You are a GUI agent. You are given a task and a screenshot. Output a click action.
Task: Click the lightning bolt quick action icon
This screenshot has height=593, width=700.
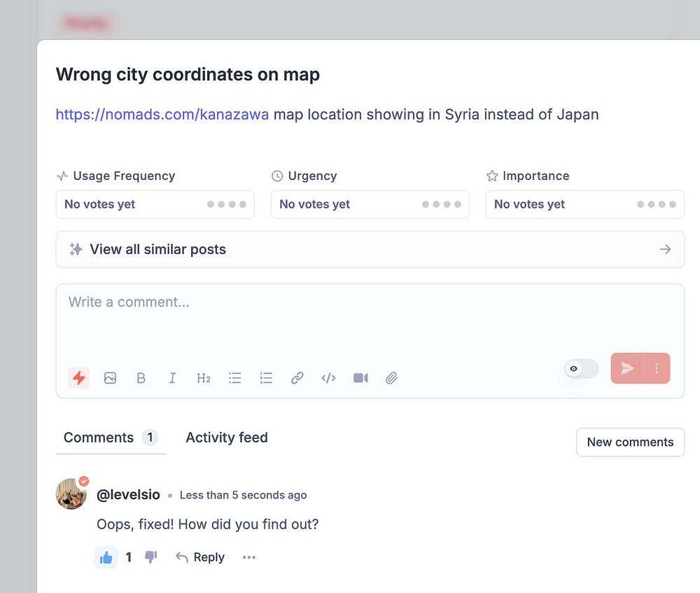coord(79,378)
